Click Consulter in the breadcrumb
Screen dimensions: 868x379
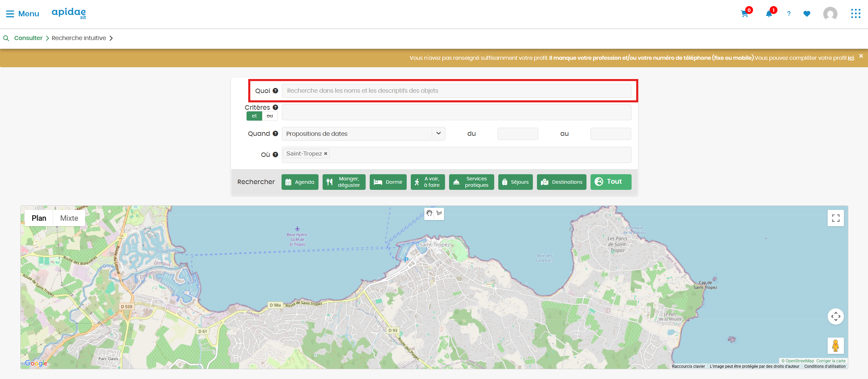click(x=28, y=38)
